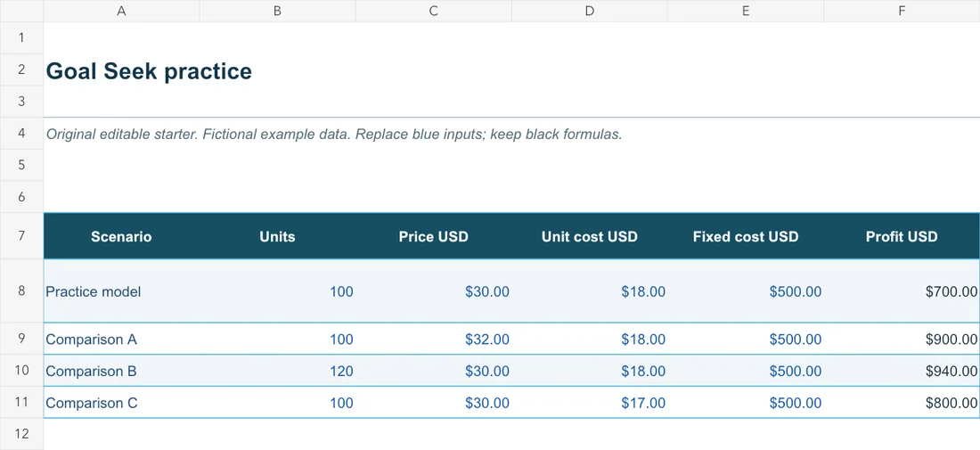The image size is (980, 450).
Task: Select the 'Comparison C' cell
Action: click(121, 403)
